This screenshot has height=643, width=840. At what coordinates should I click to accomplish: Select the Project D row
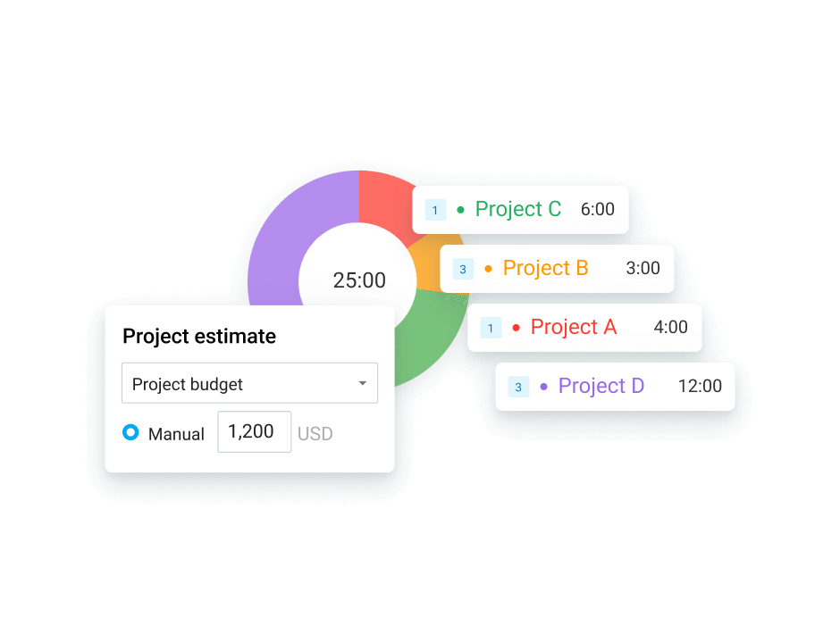[x=614, y=386]
